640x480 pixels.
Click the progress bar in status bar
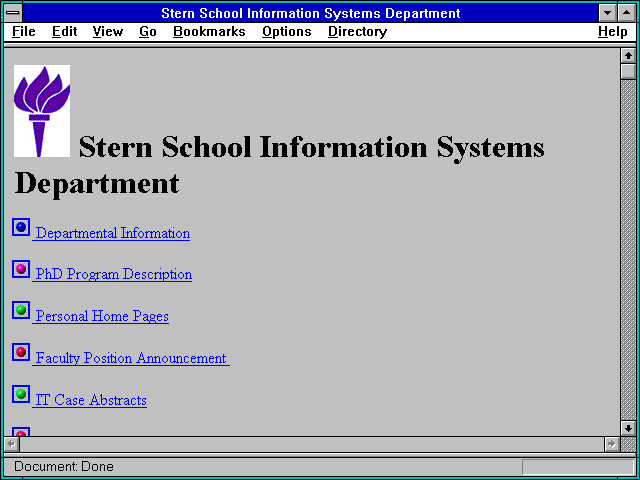point(578,467)
